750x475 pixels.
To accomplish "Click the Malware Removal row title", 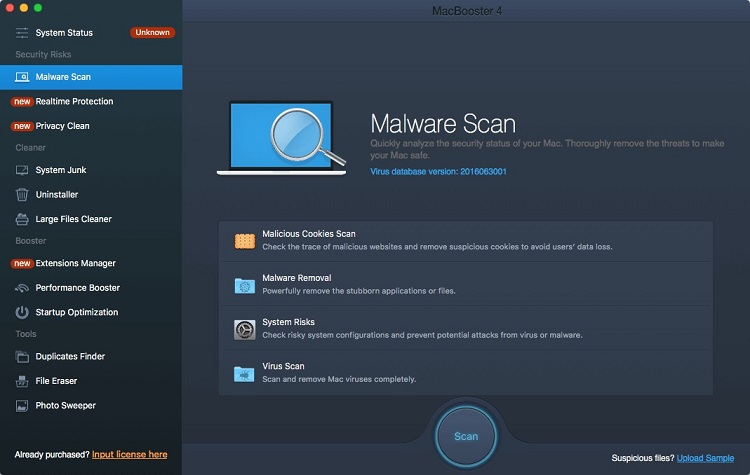I will tap(297, 278).
